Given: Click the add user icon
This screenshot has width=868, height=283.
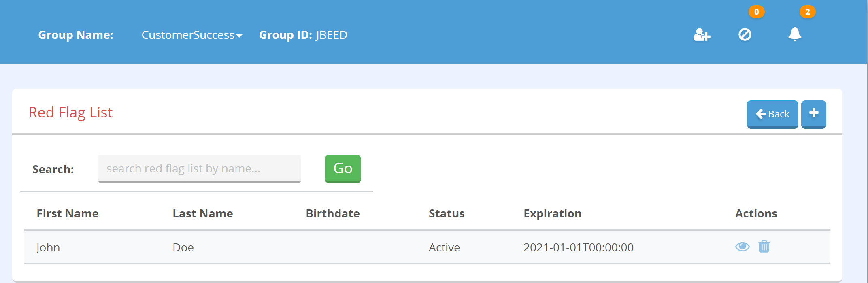Looking at the screenshot, I should [702, 35].
